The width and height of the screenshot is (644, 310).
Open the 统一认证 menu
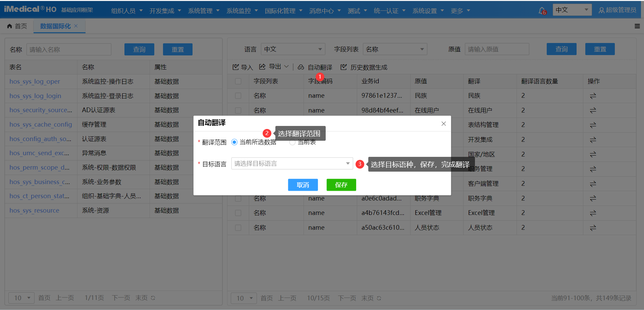click(x=389, y=11)
